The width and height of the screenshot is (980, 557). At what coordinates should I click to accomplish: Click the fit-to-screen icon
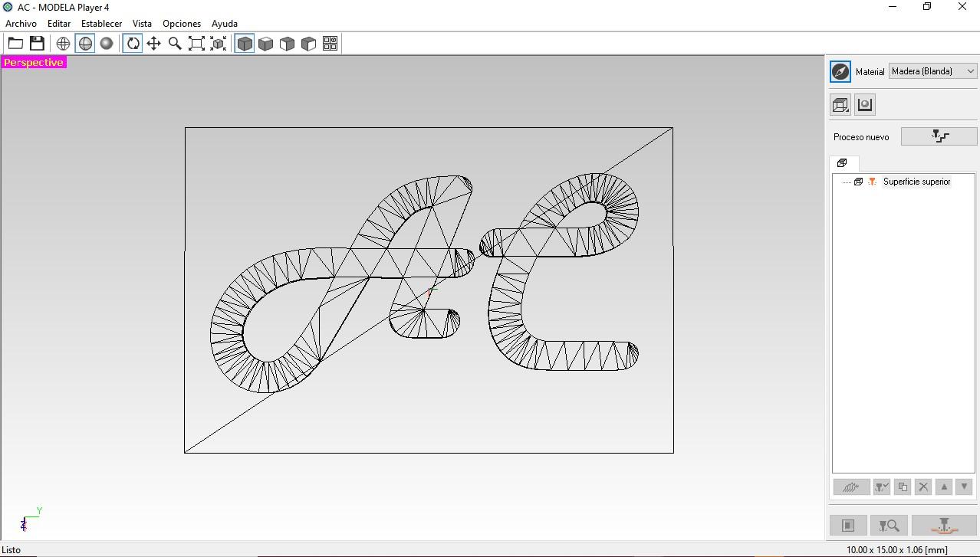pyautogui.click(x=197, y=44)
